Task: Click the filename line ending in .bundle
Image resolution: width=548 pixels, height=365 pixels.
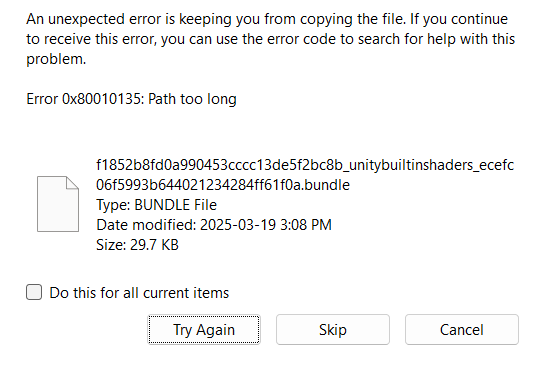Action: (223, 185)
